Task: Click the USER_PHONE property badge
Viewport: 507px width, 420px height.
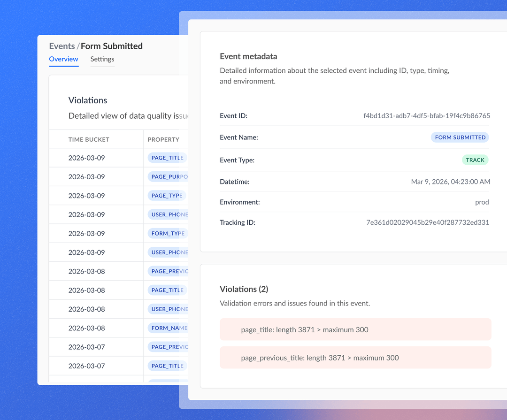Action: tap(169, 214)
